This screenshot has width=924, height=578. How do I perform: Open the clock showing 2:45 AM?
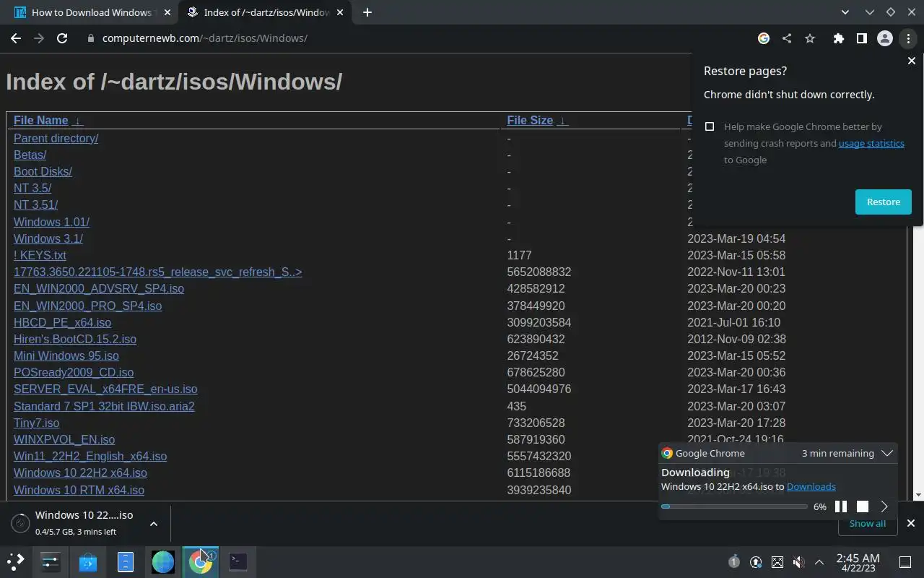click(x=858, y=562)
